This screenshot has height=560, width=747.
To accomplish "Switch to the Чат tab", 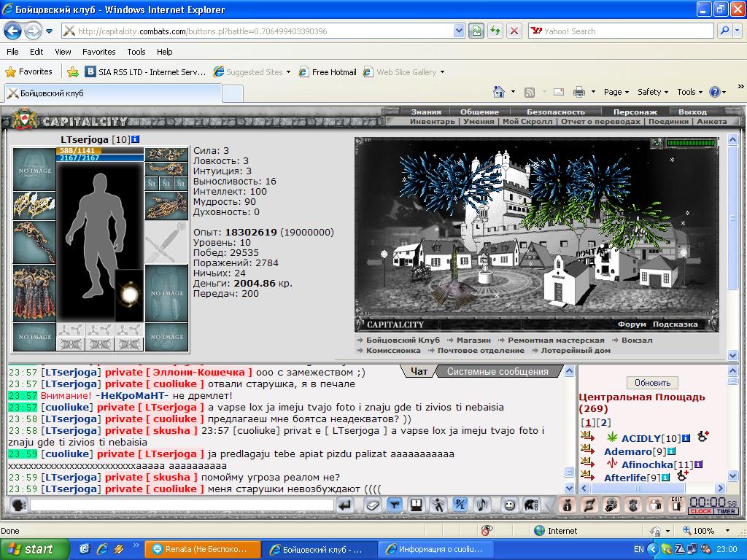I will pyautogui.click(x=419, y=371).
